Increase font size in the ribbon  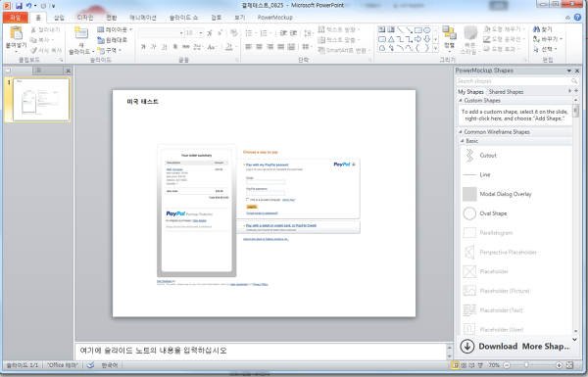click(x=210, y=33)
